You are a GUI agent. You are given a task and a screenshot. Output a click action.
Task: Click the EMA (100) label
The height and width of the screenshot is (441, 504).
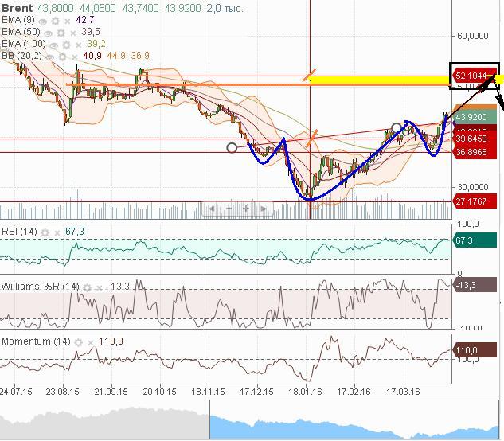click(x=23, y=44)
